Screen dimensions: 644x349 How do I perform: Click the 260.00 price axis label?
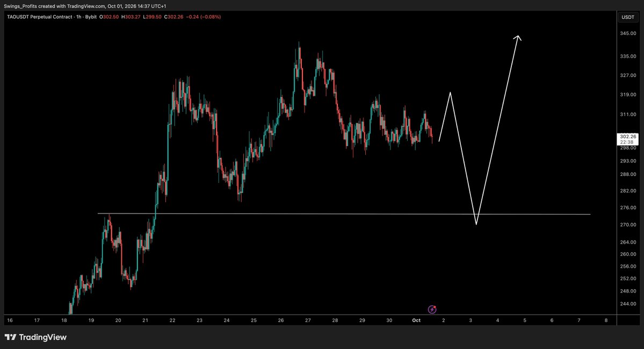click(628, 254)
